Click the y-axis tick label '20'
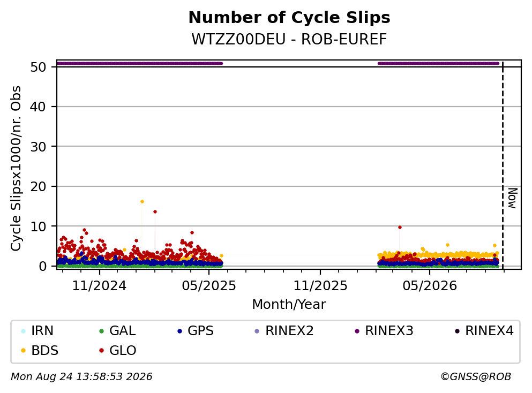The width and height of the screenshot is (532, 393). coord(38,186)
